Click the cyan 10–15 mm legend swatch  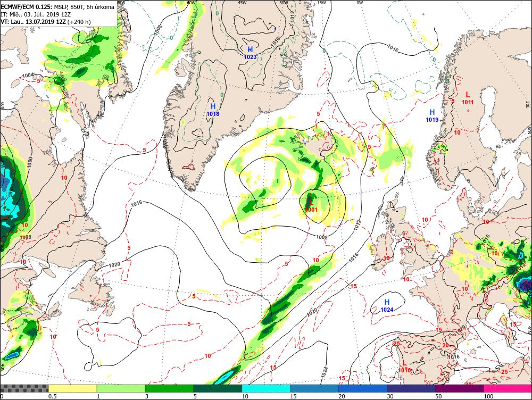(266, 388)
